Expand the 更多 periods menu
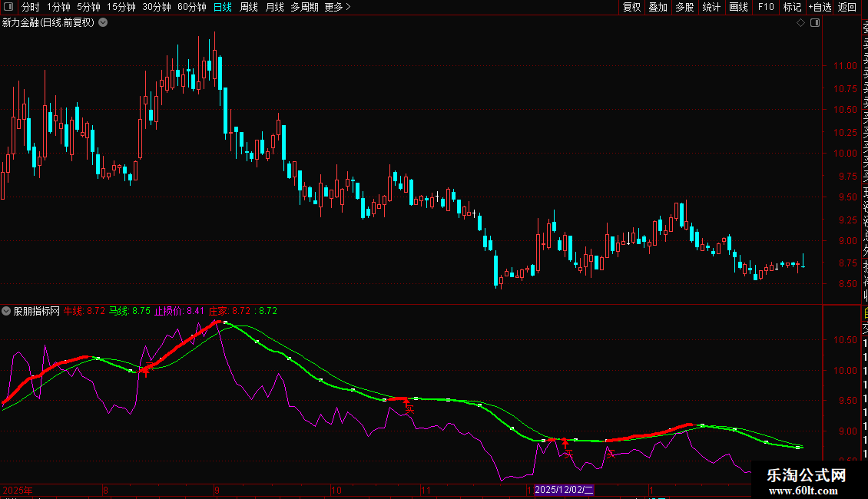This screenshot has height=499, width=868. (x=338, y=7)
